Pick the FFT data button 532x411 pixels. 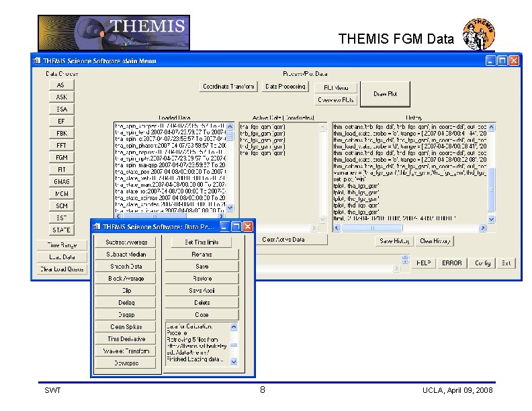click(x=61, y=146)
